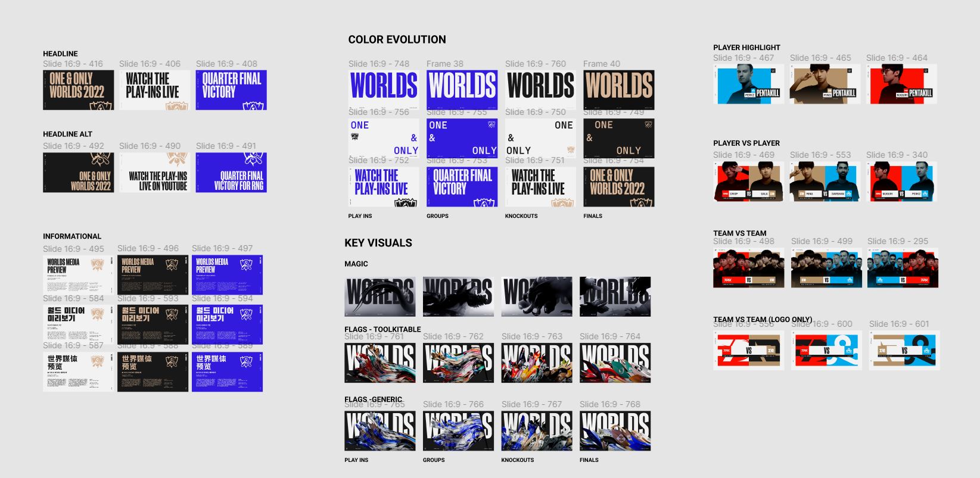This screenshot has width=980, height=478.
Task: Click the frame label 'Slide 16:9 - 295'
Action: click(x=898, y=241)
